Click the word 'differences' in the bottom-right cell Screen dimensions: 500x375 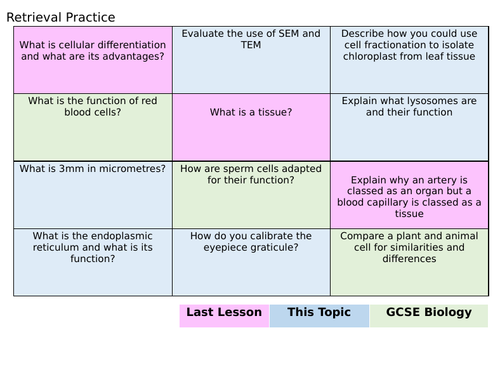(x=409, y=259)
